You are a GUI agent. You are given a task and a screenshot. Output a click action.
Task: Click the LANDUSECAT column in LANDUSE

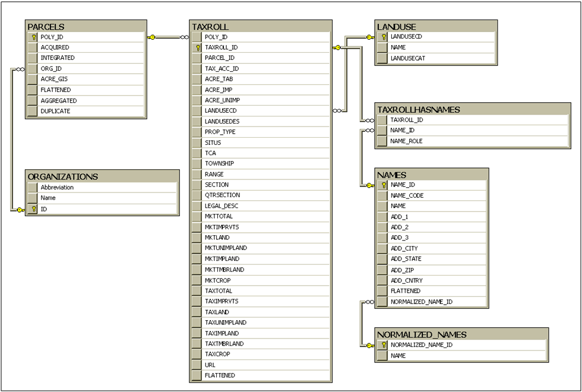pyautogui.click(x=436, y=58)
